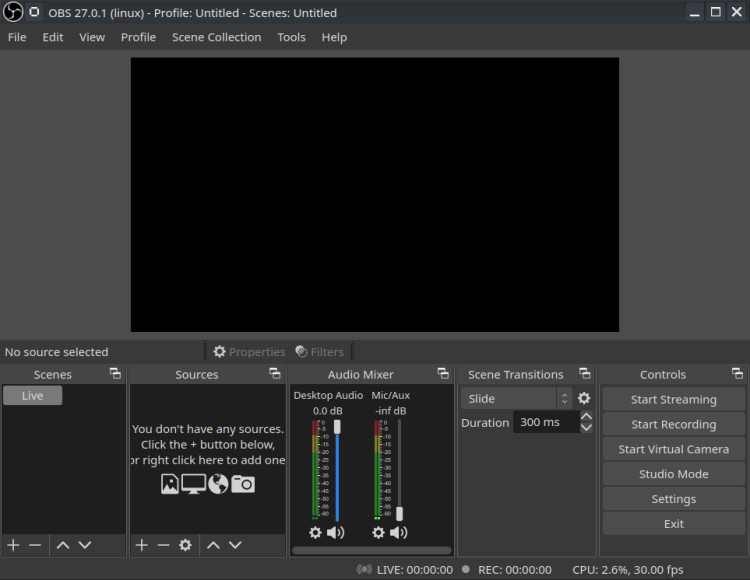Viewport: 750px width, 580px height.
Task: Open Desktop Audio settings gear
Action: 315,533
